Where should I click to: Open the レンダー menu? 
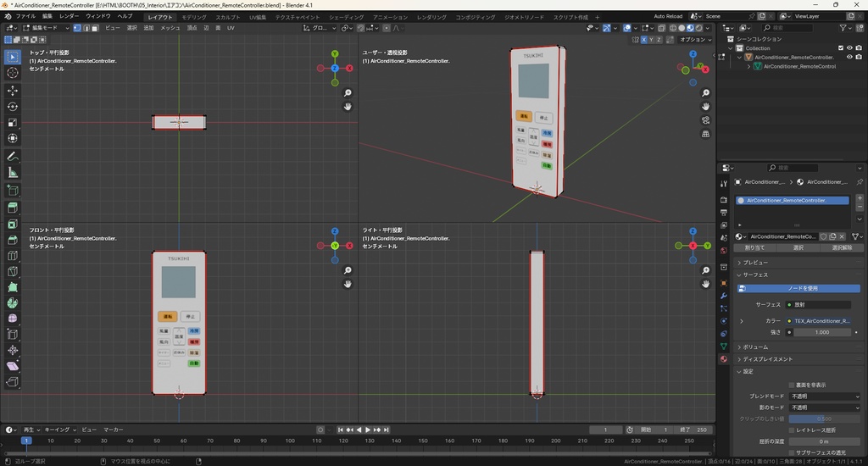[x=69, y=16]
